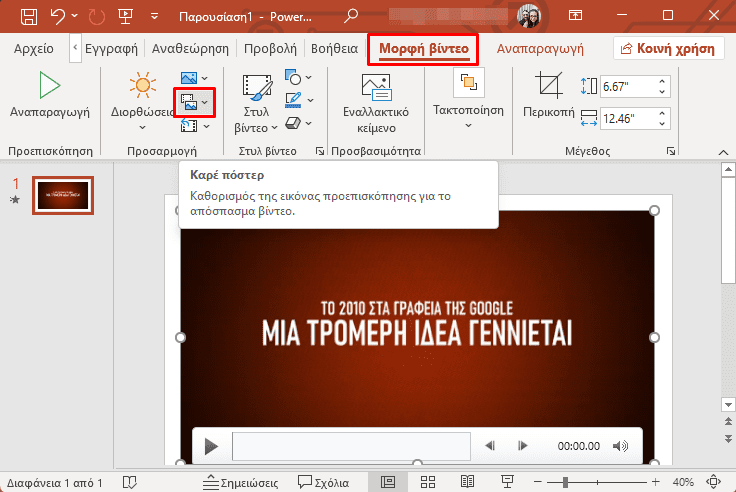Expand the Reset Design dropdown arrow
The width and height of the screenshot is (736, 492).
click(x=206, y=126)
